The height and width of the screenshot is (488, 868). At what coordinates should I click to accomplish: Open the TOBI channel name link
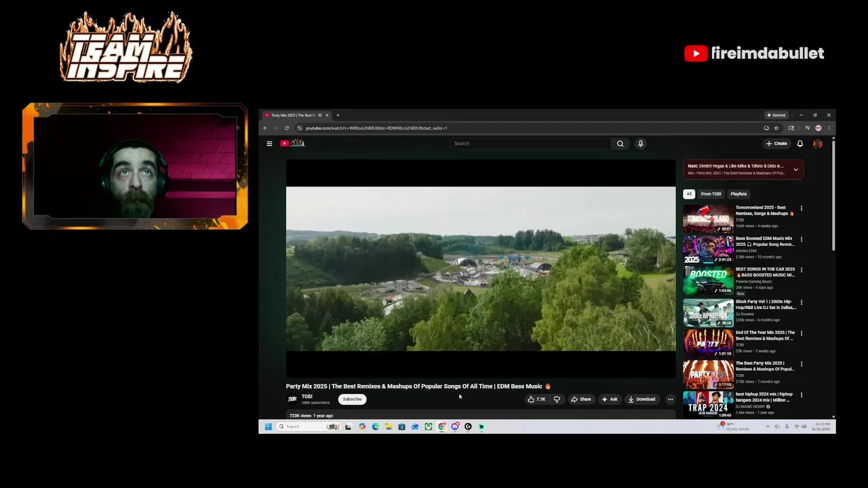(x=307, y=396)
